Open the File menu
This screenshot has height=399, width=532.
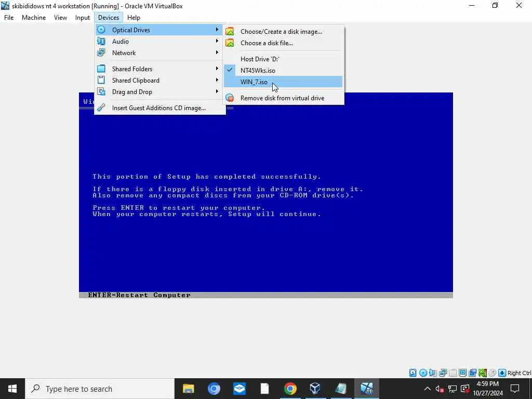(x=9, y=18)
